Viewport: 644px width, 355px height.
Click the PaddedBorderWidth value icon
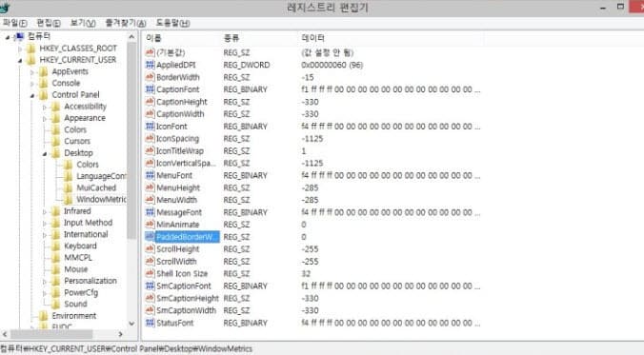click(x=150, y=237)
